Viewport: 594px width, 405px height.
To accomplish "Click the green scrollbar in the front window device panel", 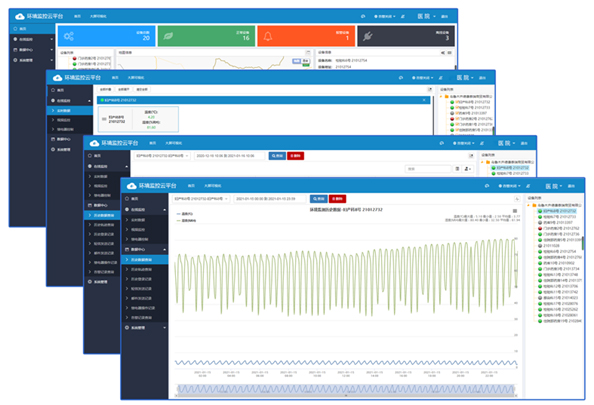I will tap(583, 243).
